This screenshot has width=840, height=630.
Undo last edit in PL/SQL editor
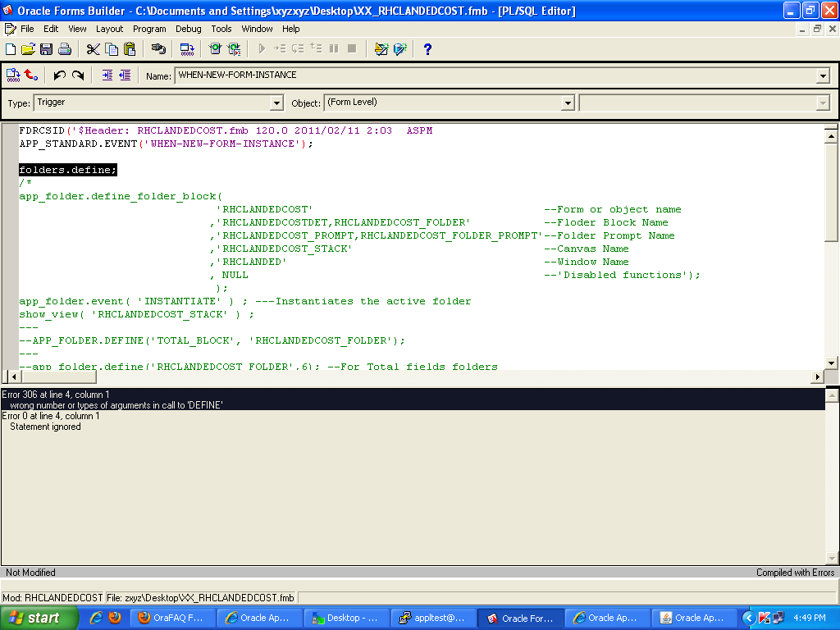pyautogui.click(x=59, y=75)
